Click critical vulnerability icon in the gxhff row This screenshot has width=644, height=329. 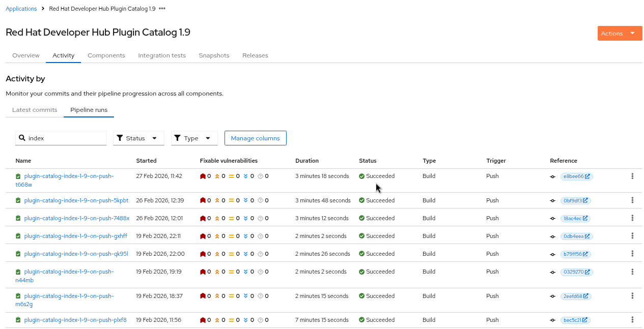[203, 236]
